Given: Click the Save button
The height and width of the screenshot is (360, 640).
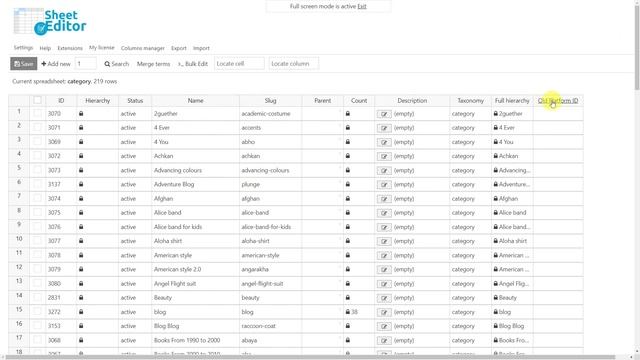Looking at the screenshot, I should [24, 64].
